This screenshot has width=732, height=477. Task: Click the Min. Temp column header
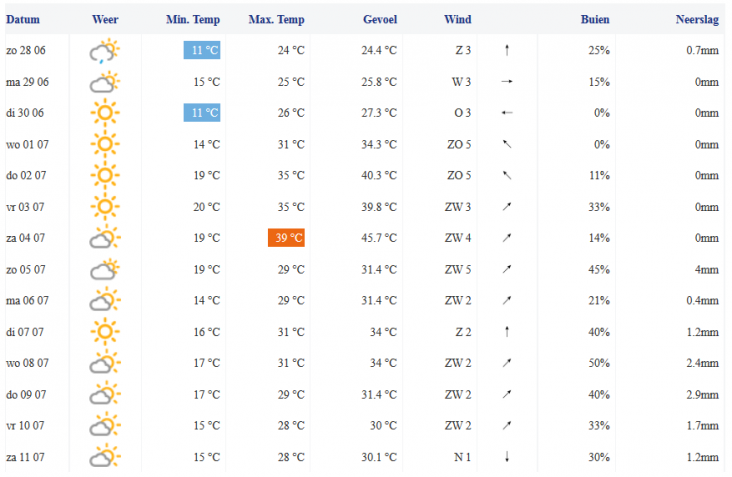click(x=193, y=20)
